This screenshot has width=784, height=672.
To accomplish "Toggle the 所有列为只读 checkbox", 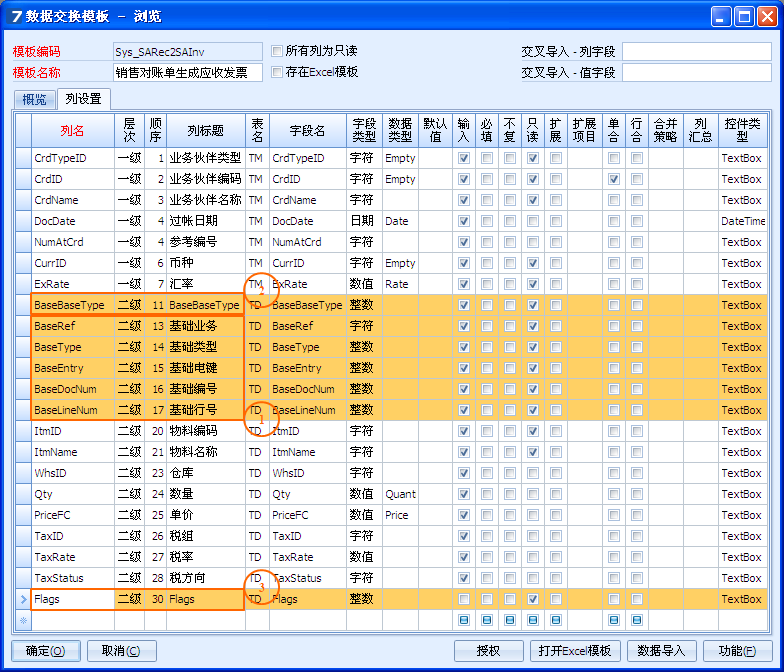I will (x=276, y=51).
